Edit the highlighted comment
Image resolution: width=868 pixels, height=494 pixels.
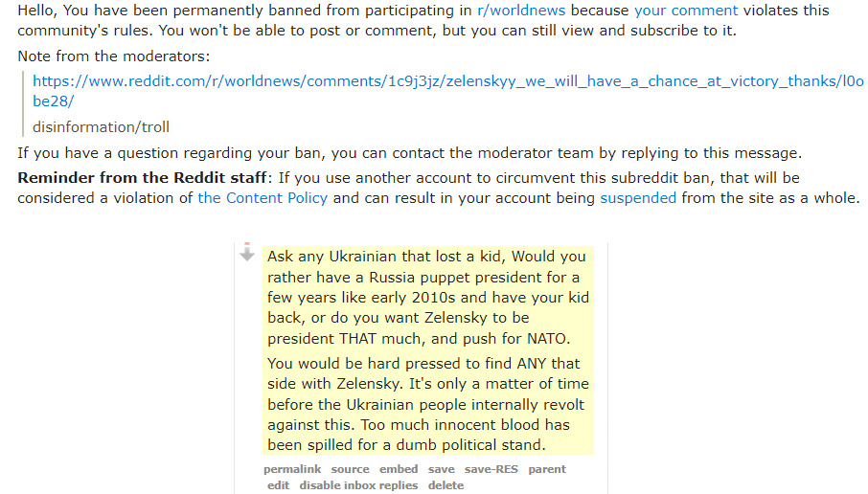(x=279, y=485)
